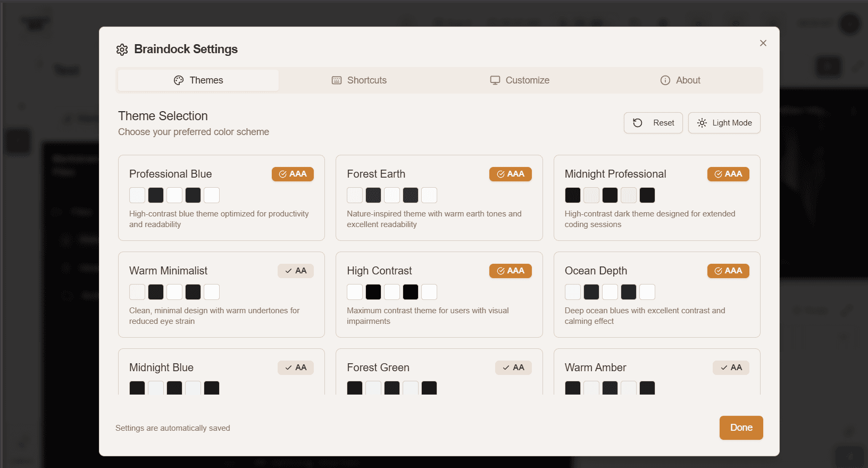The image size is (868, 468).
Task: Reset the theme selection
Action: (x=653, y=123)
